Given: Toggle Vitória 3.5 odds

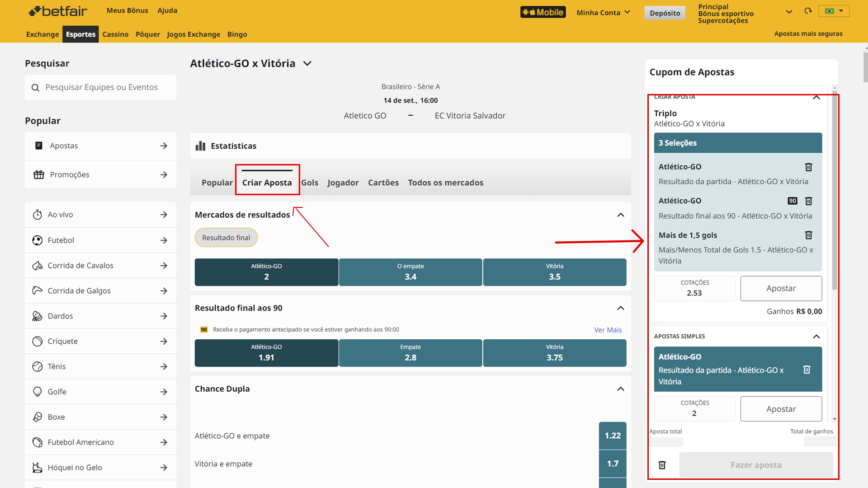Looking at the screenshot, I should (x=555, y=272).
